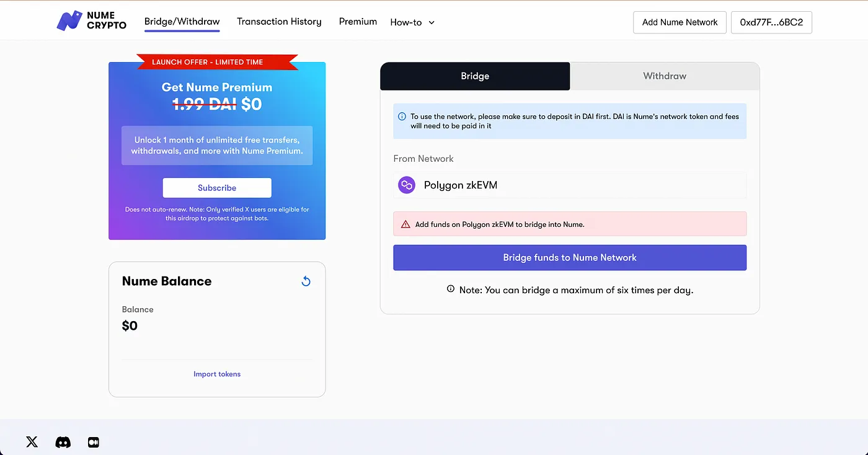Click the Launch Offer limited time ribbon

pyautogui.click(x=217, y=62)
